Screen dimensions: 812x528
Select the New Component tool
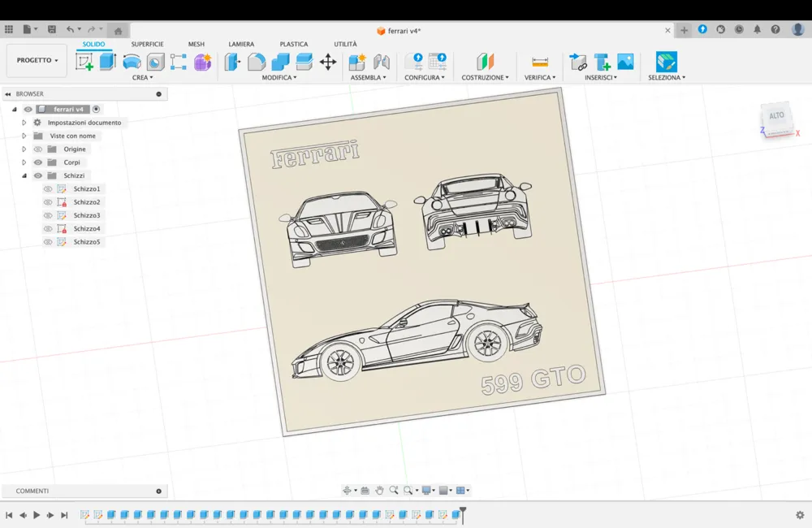357,62
